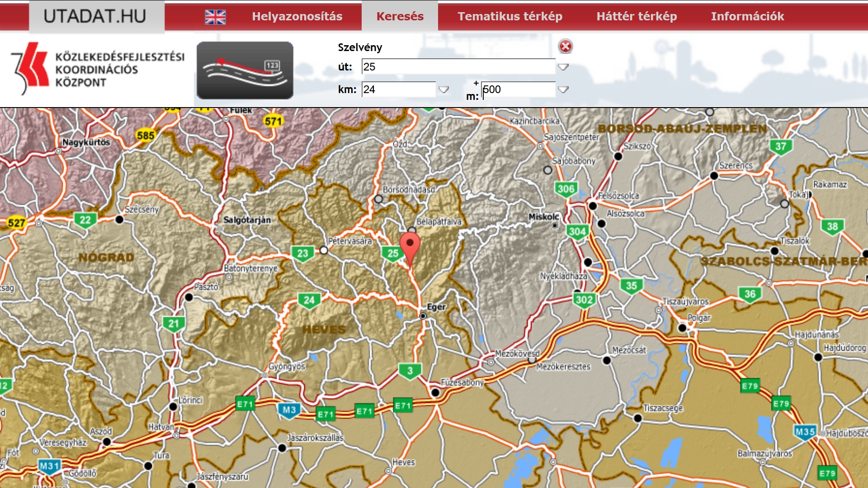This screenshot has height=488, width=868.
Task: Click into the út input field
Action: (x=458, y=67)
